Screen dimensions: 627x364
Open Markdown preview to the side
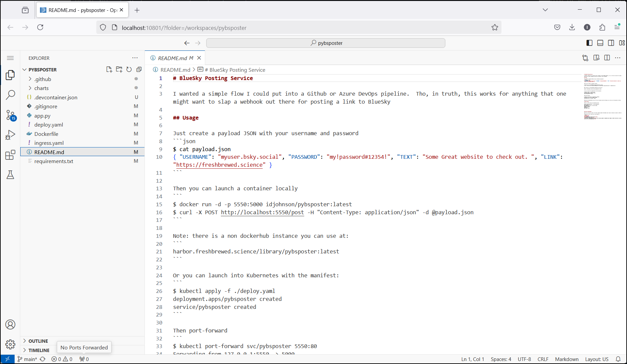pos(596,58)
